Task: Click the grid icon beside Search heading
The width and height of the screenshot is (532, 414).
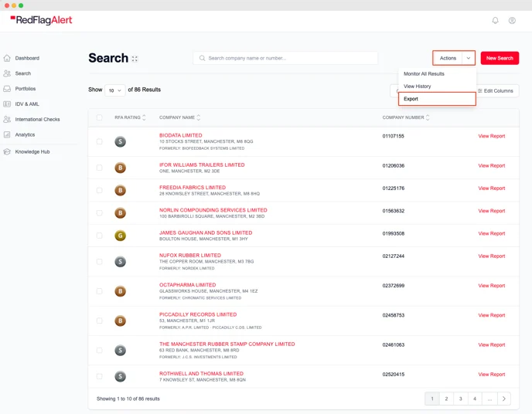Action: click(x=135, y=59)
